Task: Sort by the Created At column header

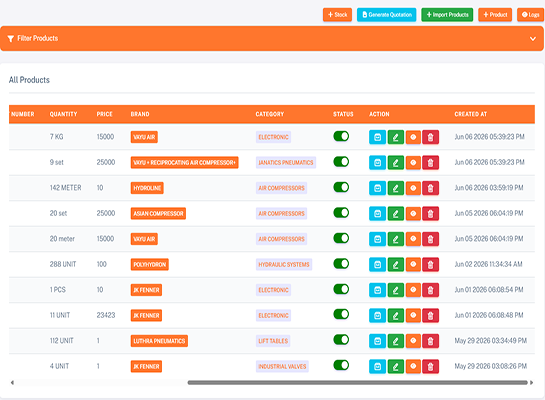Action: 471,114
